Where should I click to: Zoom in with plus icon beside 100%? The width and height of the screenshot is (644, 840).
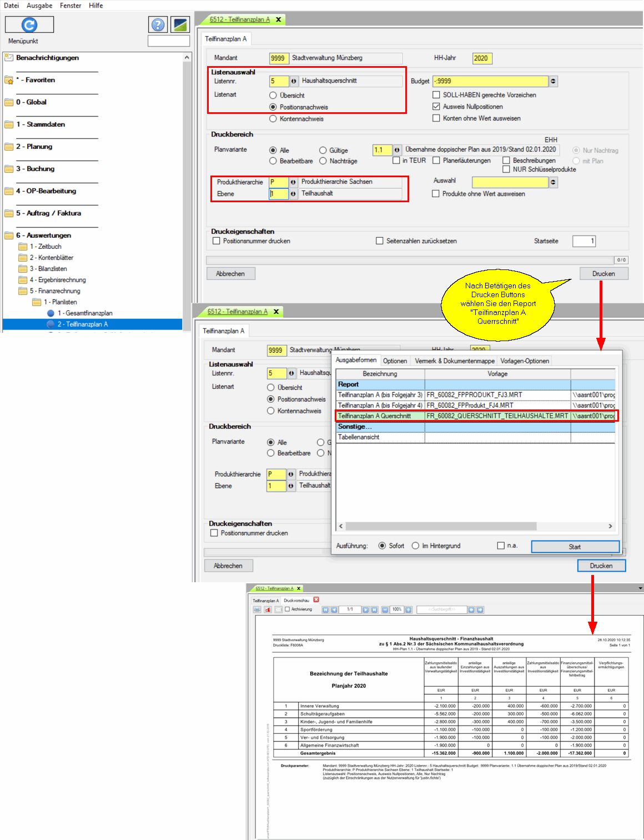click(x=409, y=609)
